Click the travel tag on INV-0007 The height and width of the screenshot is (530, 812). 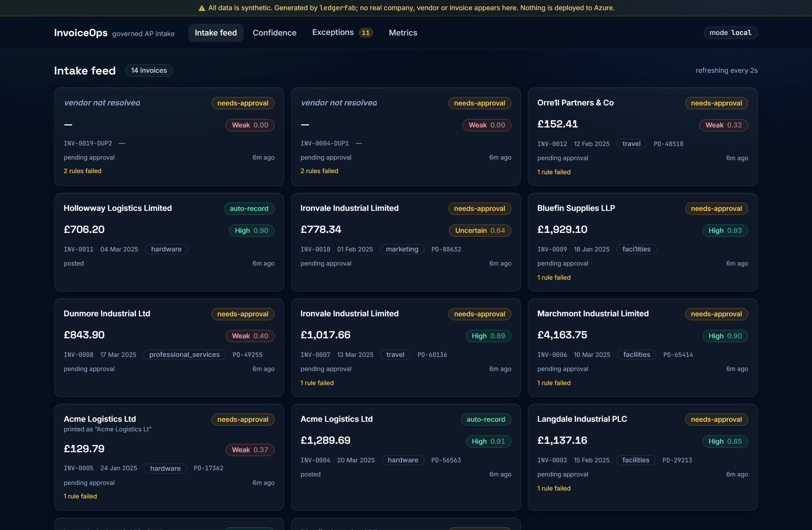[x=395, y=355]
